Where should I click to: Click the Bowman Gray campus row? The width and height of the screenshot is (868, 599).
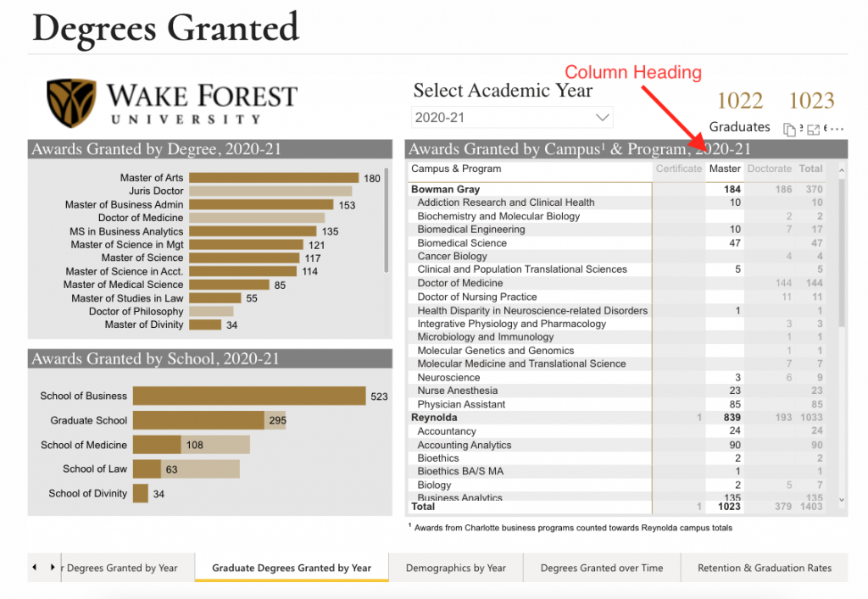pyautogui.click(x=617, y=189)
